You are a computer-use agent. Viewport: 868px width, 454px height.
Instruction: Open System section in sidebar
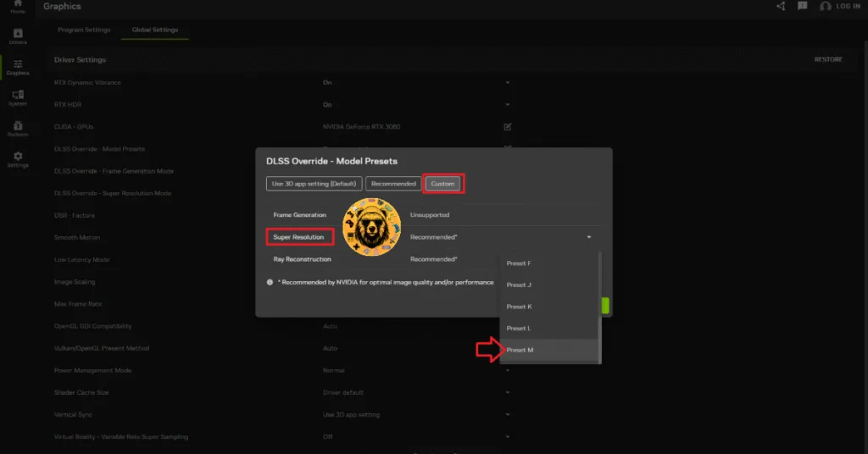[18, 98]
